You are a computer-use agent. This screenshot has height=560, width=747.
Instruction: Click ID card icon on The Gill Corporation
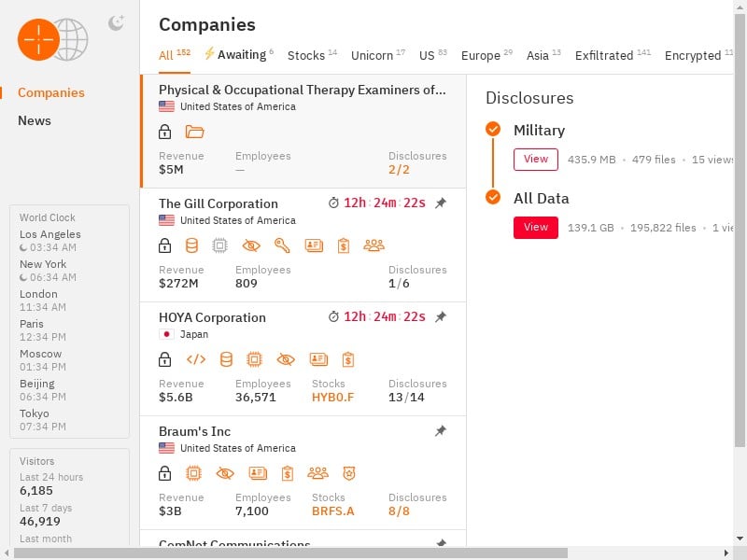pos(314,245)
